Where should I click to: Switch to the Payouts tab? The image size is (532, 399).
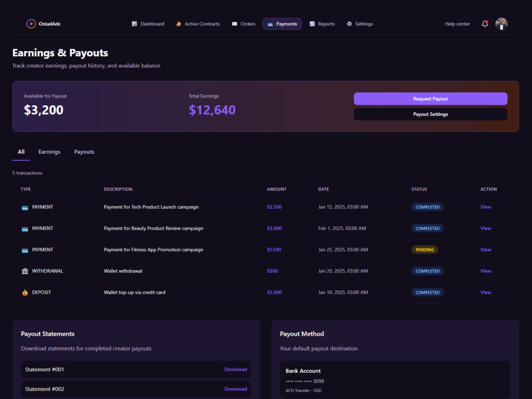click(x=84, y=152)
